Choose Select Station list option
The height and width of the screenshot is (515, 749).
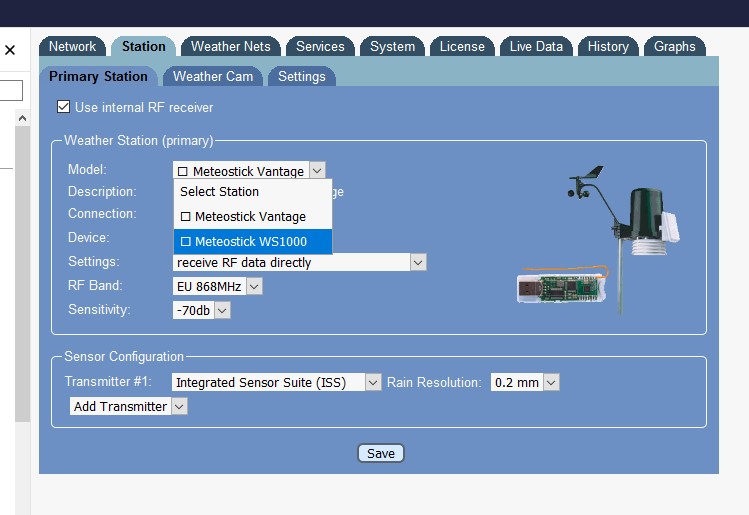coord(253,192)
